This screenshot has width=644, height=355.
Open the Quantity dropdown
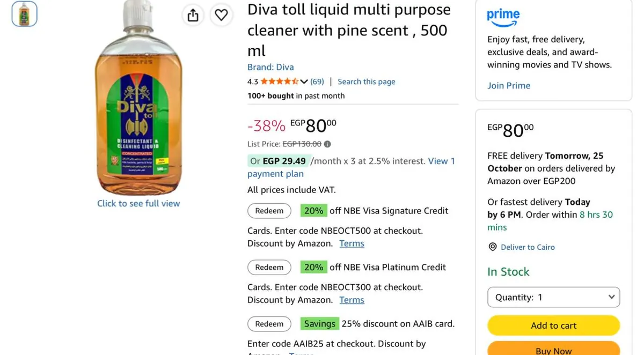(553, 297)
